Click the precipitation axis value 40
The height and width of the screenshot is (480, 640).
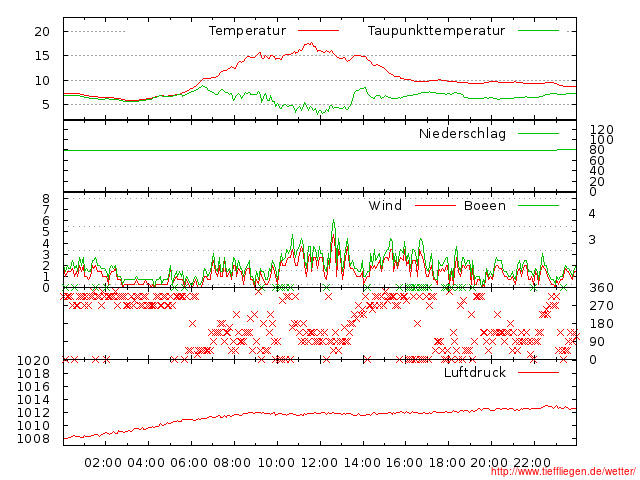pyautogui.click(x=597, y=171)
